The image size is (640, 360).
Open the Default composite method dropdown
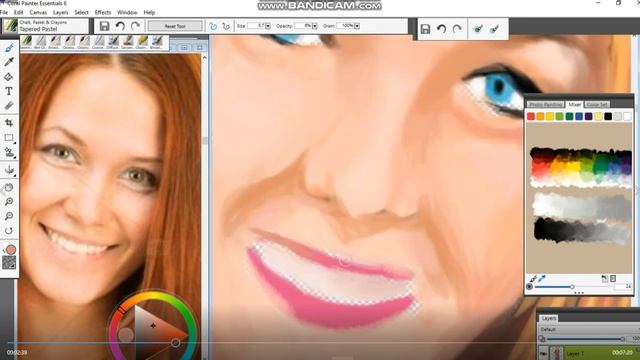coord(589,329)
